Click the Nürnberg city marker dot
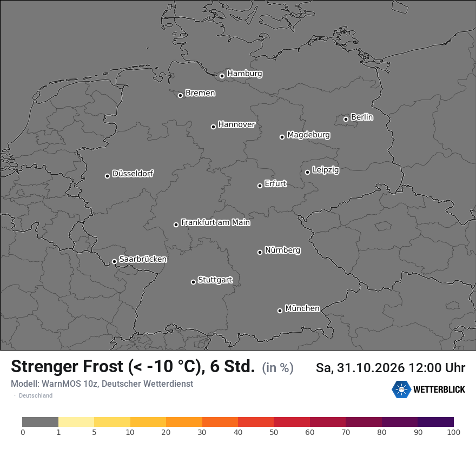Screen dimensions: 476x449 pyautogui.click(x=260, y=252)
